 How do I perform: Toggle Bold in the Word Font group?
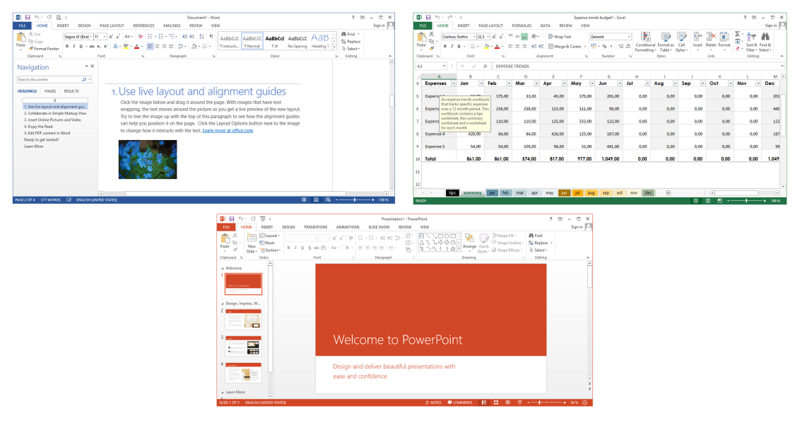pos(67,46)
